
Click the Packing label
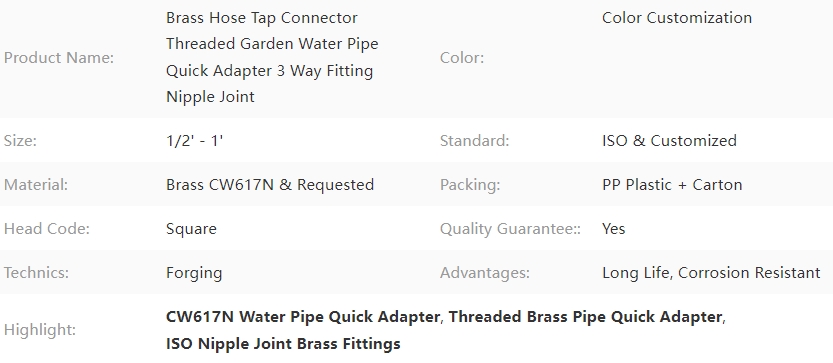pos(470,185)
